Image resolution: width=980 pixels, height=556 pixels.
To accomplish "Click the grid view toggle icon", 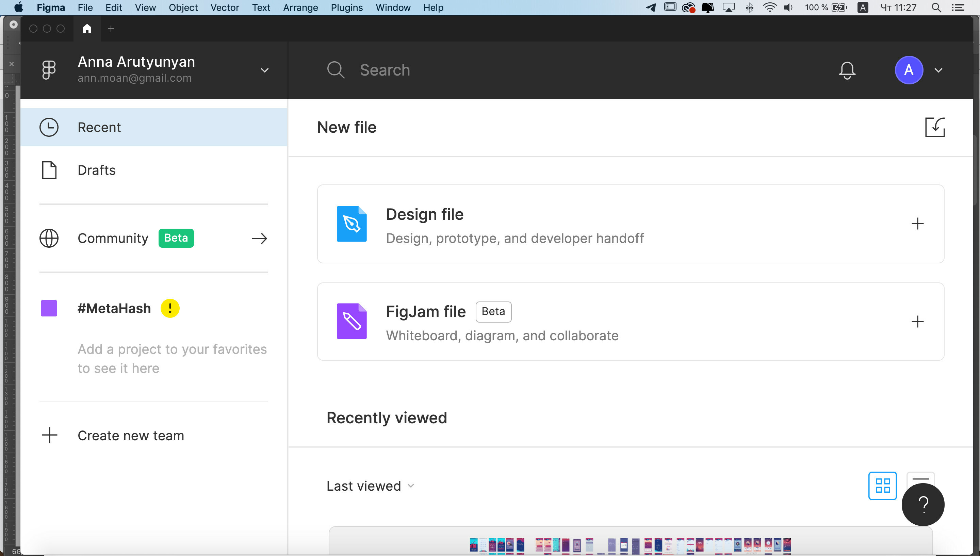I will [x=883, y=485].
